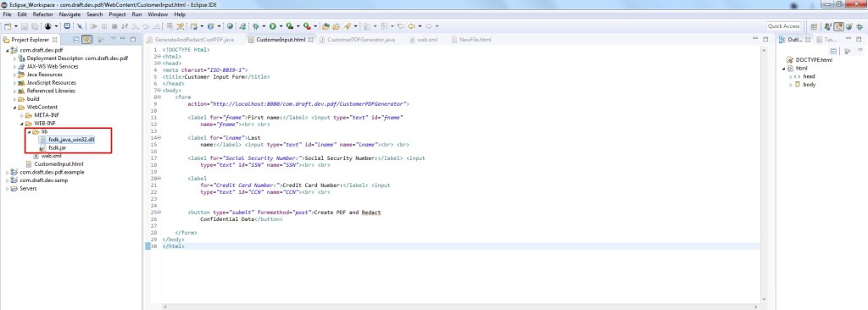Expand the Java Resources tree node
Image resolution: width=868 pixels, height=310 pixels.
[x=15, y=75]
